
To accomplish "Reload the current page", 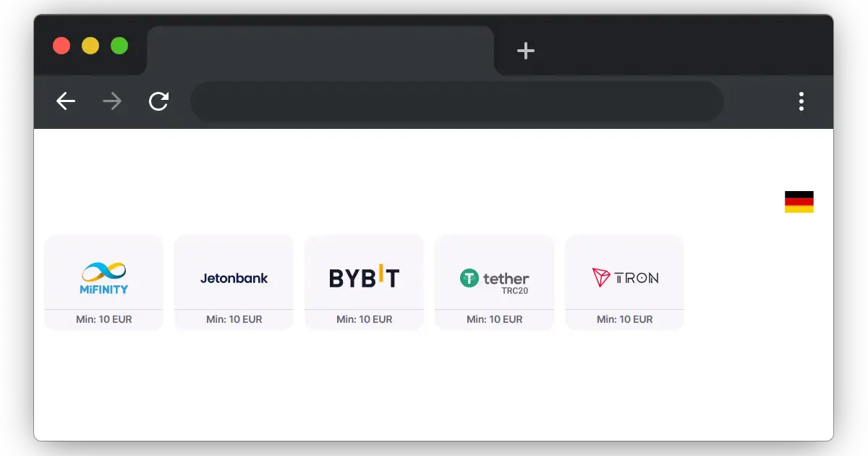I will [158, 101].
